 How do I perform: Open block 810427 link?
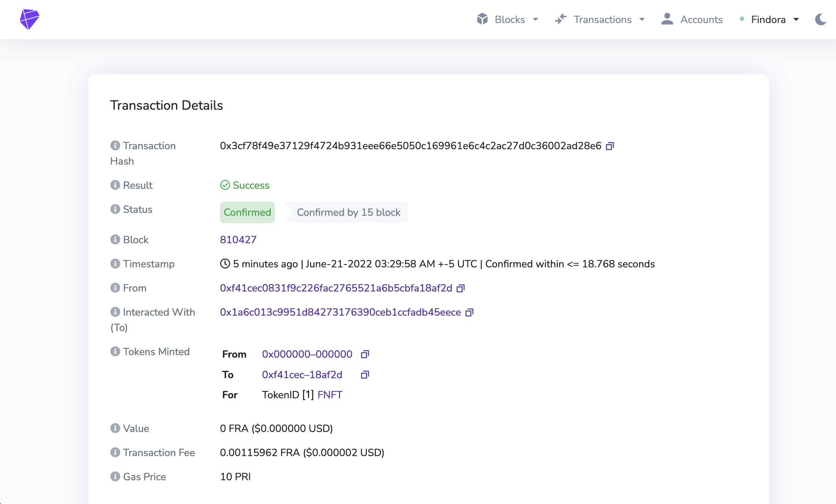coord(238,240)
